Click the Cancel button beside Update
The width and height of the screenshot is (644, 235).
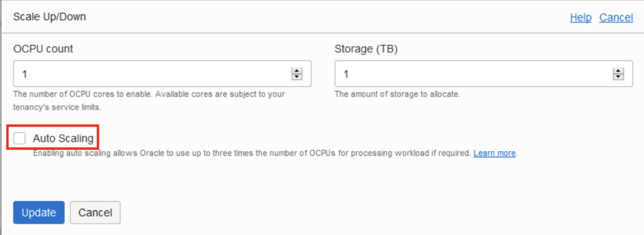pyautogui.click(x=95, y=213)
